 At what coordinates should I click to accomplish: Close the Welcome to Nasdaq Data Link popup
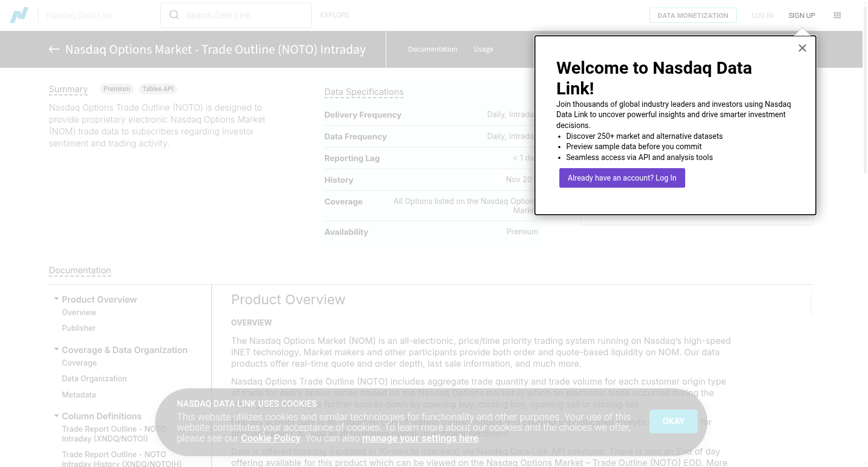coord(802,48)
